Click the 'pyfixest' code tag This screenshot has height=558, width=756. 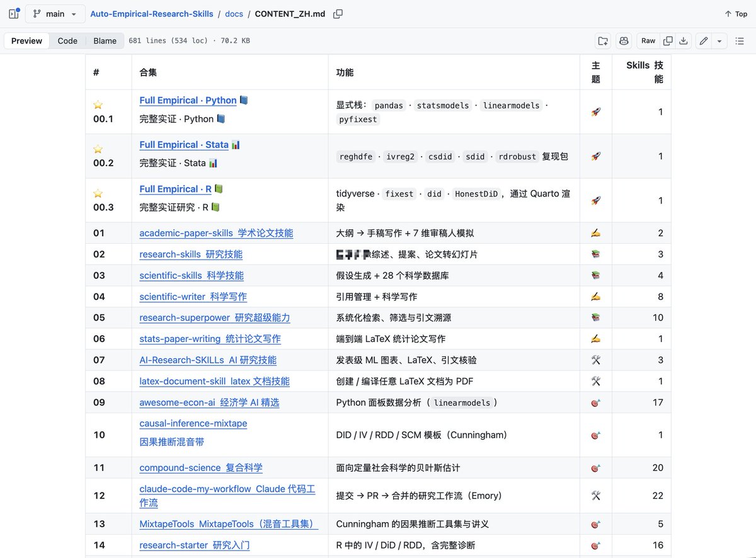click(358, 119)
